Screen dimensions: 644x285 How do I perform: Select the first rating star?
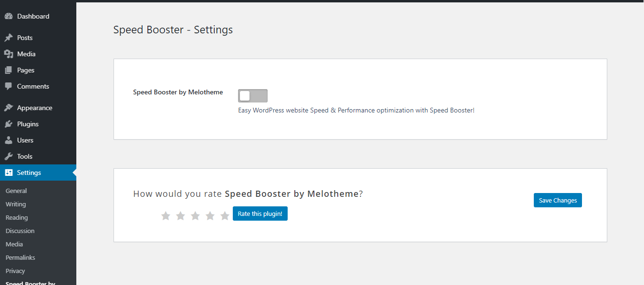(166, 216)
